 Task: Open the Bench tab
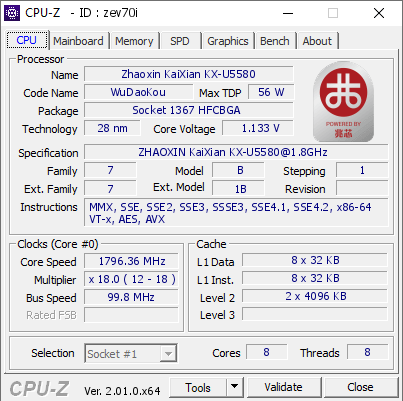click(275, 41)
